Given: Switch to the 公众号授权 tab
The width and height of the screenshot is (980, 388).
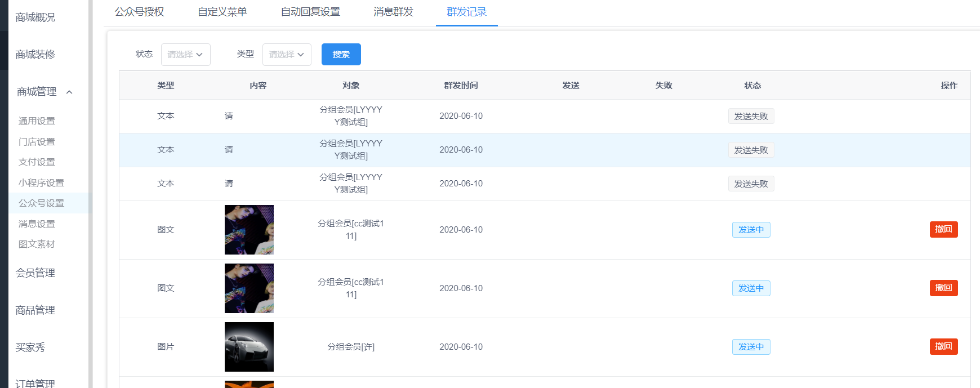Looking at the screenshot, I should coord(139,12).
